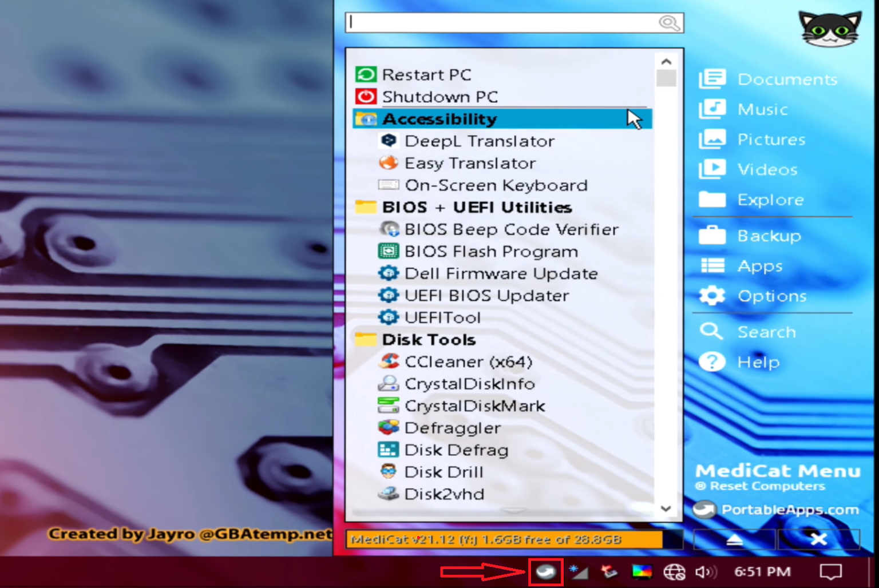
Task: Click the eject drive icon near MediCat Menu
Action: click(733, 539)
